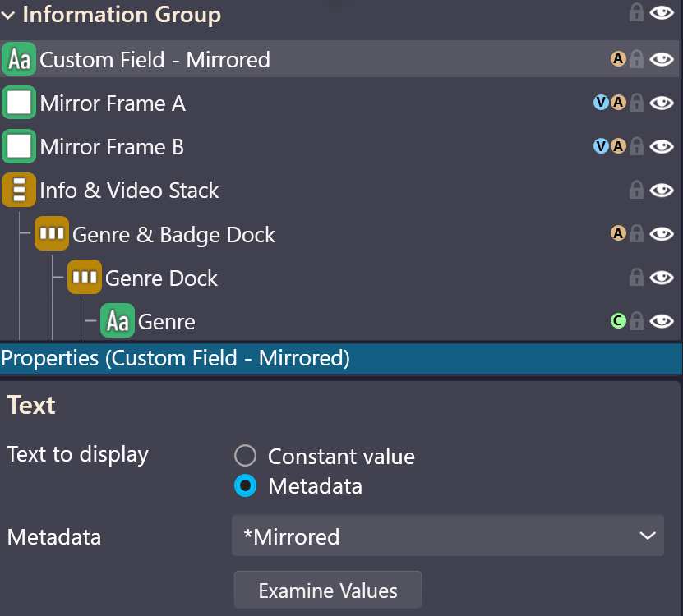Click the Examine Values button
The width and height of the screenshot is (683, 616).
tap(328, 591)
